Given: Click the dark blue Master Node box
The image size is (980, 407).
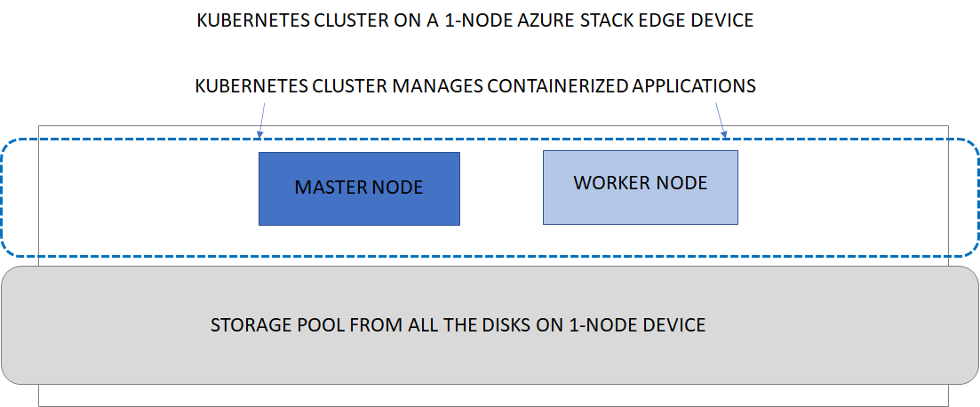Looking at the screenshot, I should click(x=359, y=188).
